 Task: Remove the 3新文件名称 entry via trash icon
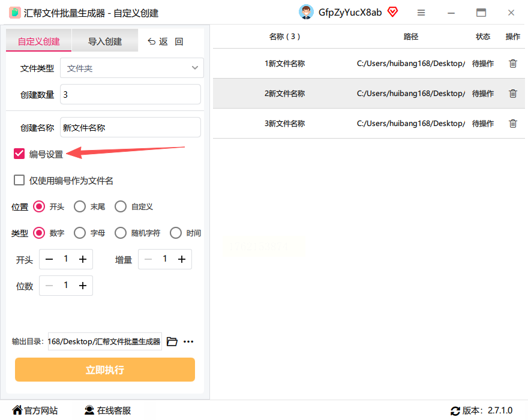point(512,123)
